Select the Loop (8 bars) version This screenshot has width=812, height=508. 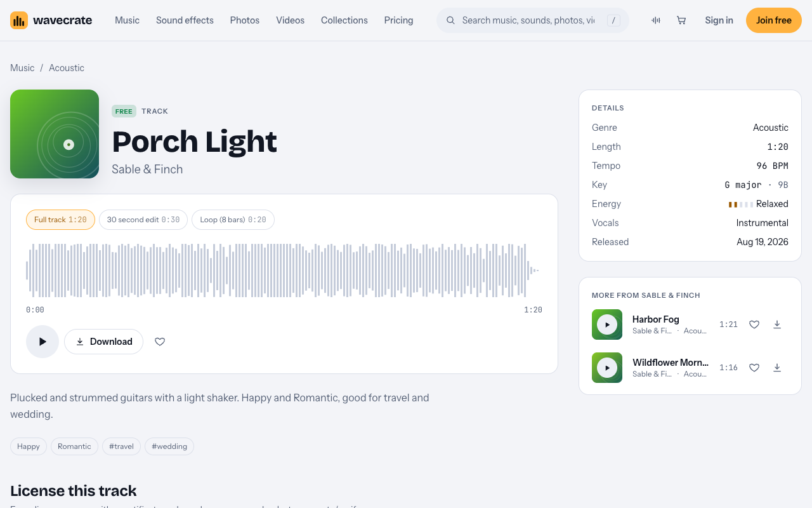coord(233,220)
